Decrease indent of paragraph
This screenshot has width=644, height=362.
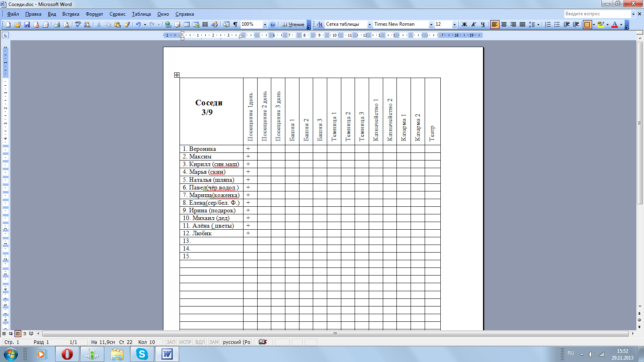click(567, 25)
